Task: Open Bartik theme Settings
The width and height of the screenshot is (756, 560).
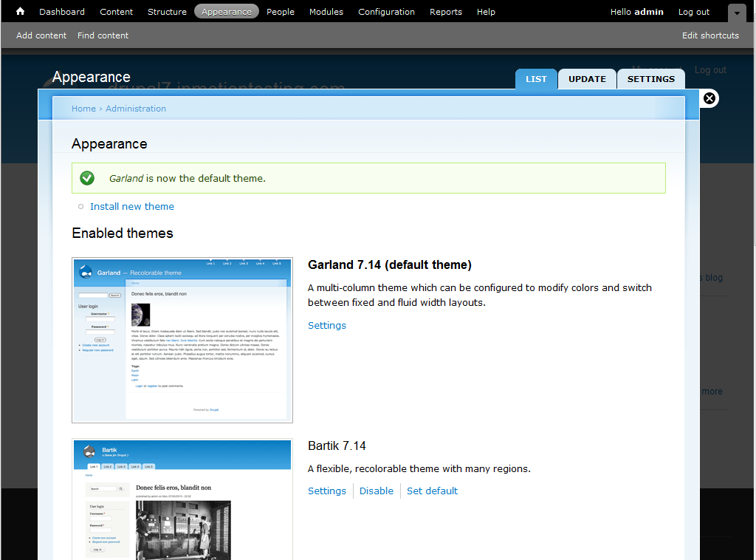Action: [327, 491]
